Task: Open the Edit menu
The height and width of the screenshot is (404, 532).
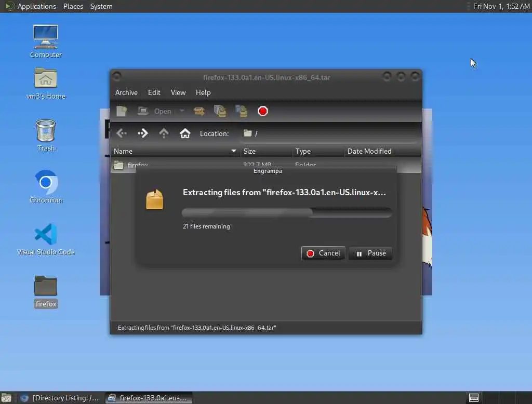Action: click(154, 92)
